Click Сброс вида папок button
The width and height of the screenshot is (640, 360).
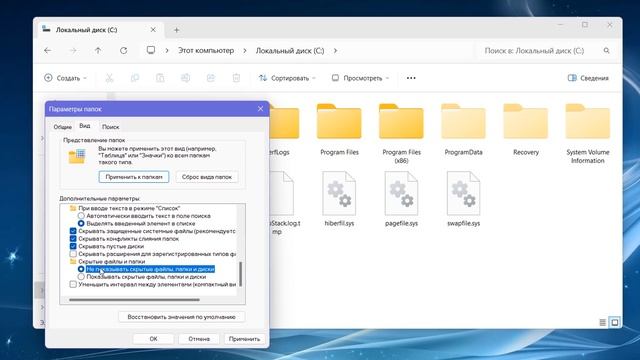point(207,177)
